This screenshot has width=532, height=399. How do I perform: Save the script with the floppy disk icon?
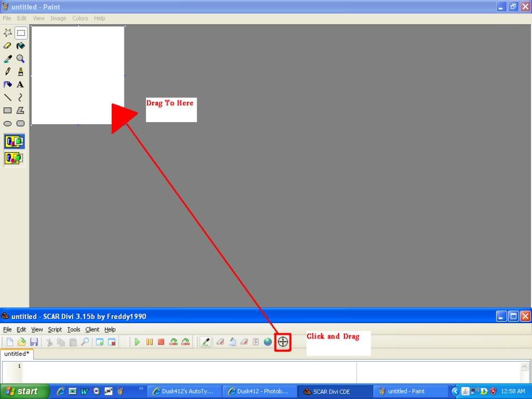(34, 342)
